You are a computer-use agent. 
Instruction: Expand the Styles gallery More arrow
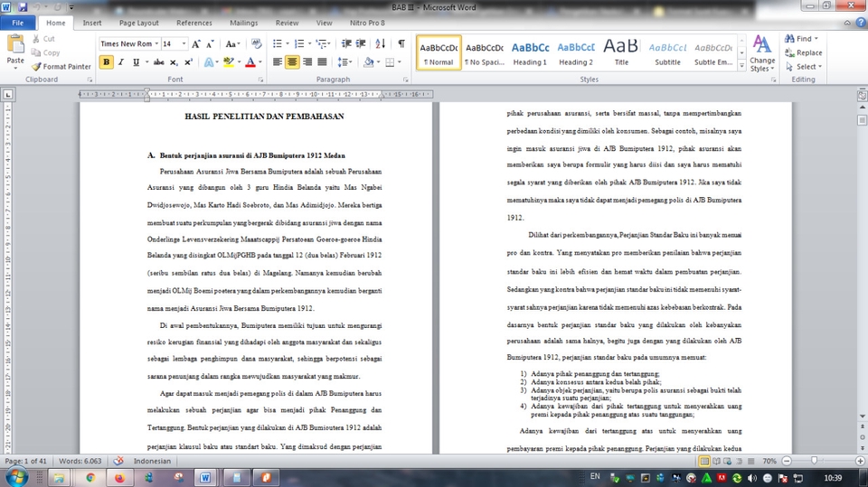point(741,66)
